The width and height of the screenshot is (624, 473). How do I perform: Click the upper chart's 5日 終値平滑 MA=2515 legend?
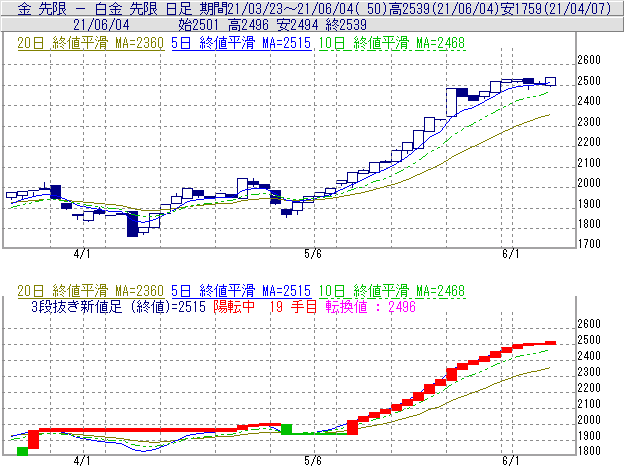[x=241, y=43]
